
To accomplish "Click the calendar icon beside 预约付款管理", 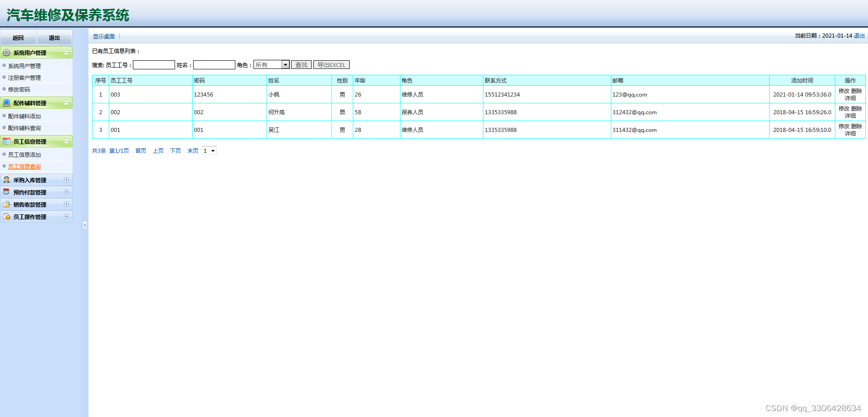I will pyautogui.click(x=6, y=192).
